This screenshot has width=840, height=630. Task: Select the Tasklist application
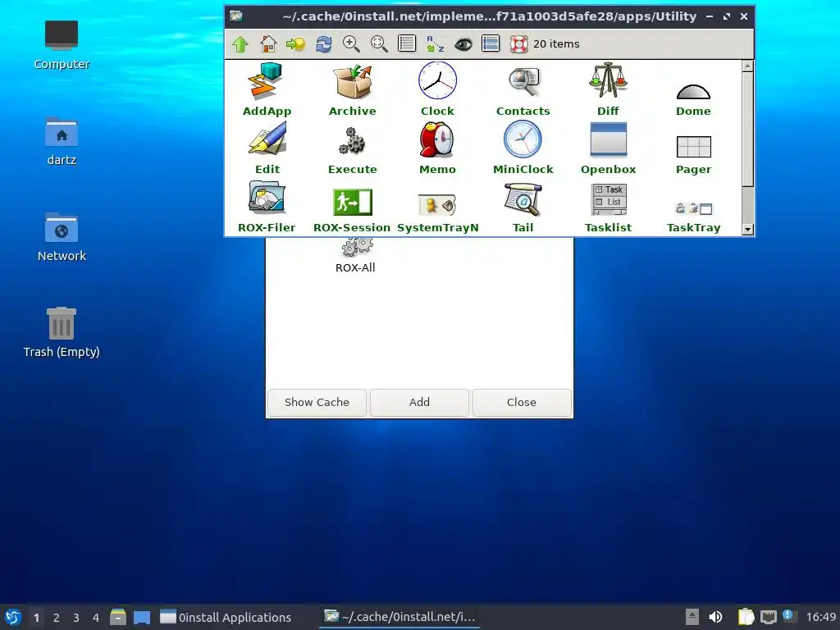pos(608,208)
